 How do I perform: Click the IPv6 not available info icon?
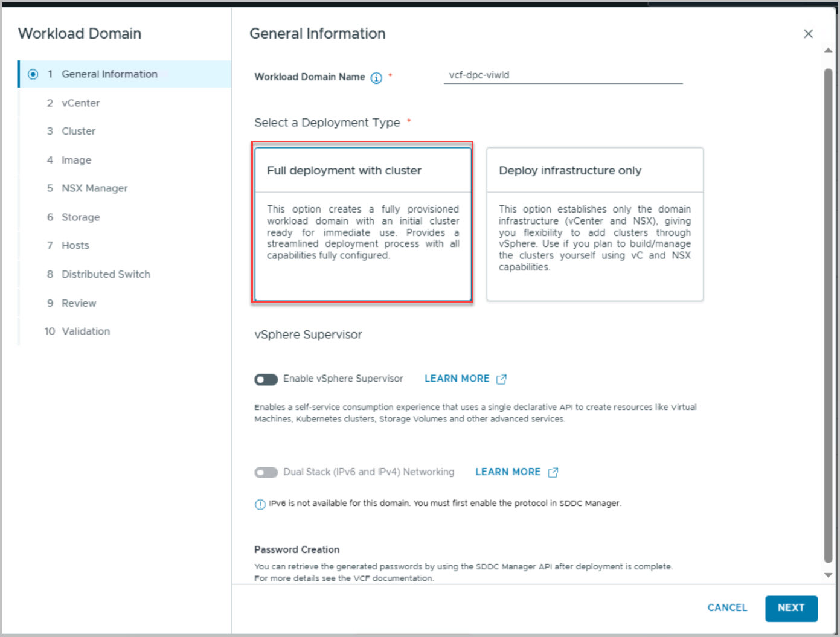point(260,504)
